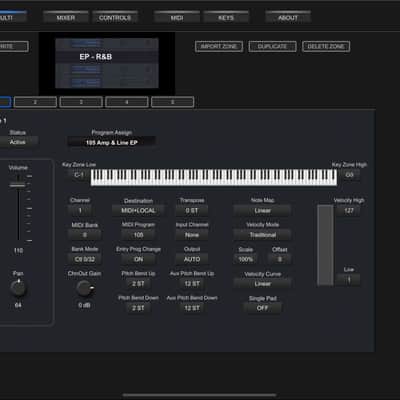Open the Output AUTO dropdown

(192, 259)
